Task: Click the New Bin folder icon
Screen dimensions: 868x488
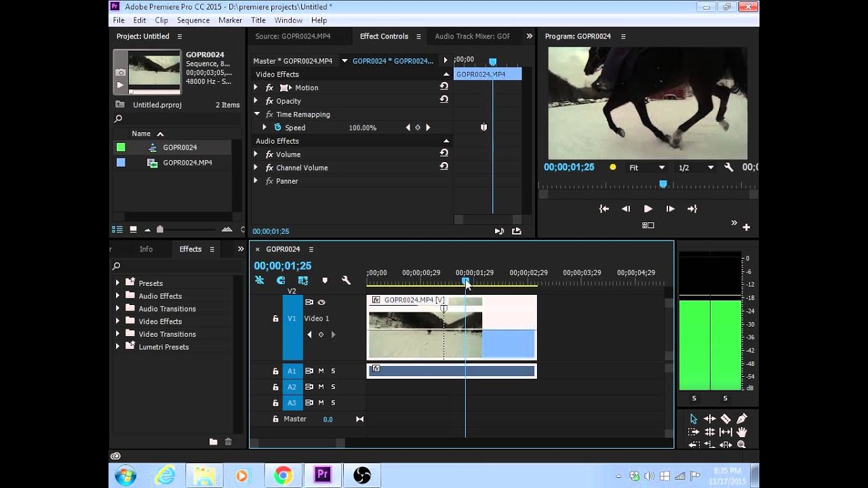Action: pos(214,441)
